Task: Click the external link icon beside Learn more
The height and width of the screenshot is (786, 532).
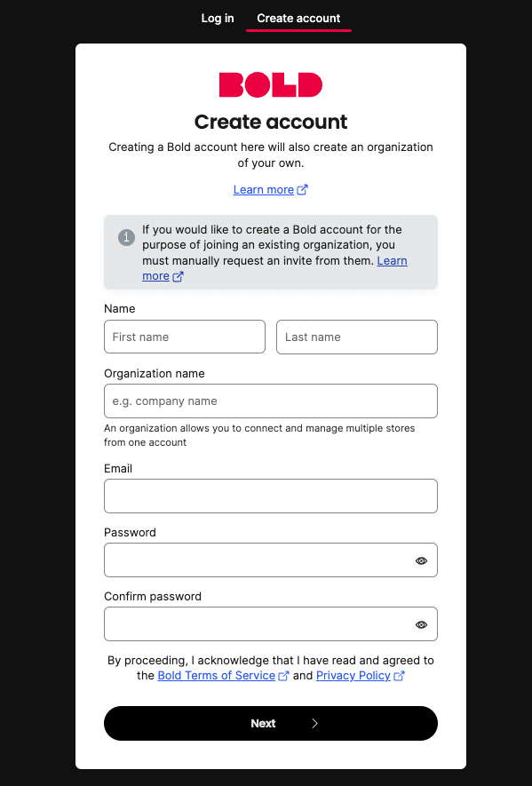Action: click(303, 188)
